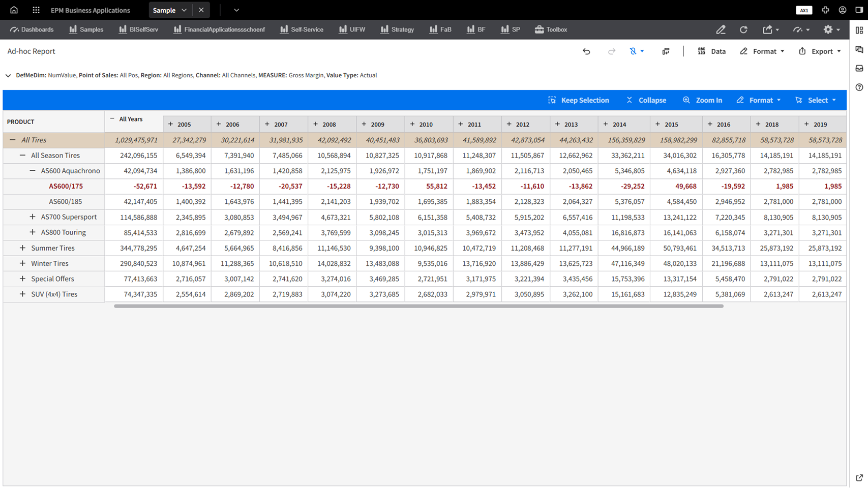Open the app launcher grid icon
Screen dimensions: 868x488
(36, 10)
